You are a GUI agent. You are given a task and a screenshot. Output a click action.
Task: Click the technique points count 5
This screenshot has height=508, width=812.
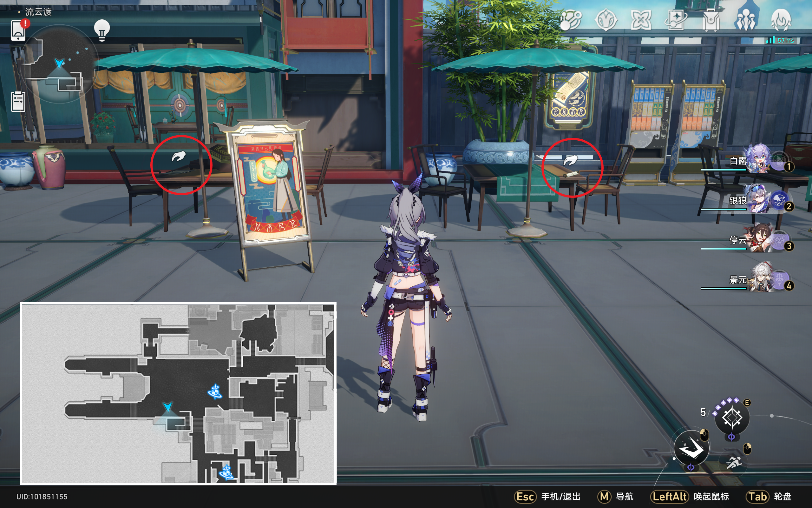point(703,412)
